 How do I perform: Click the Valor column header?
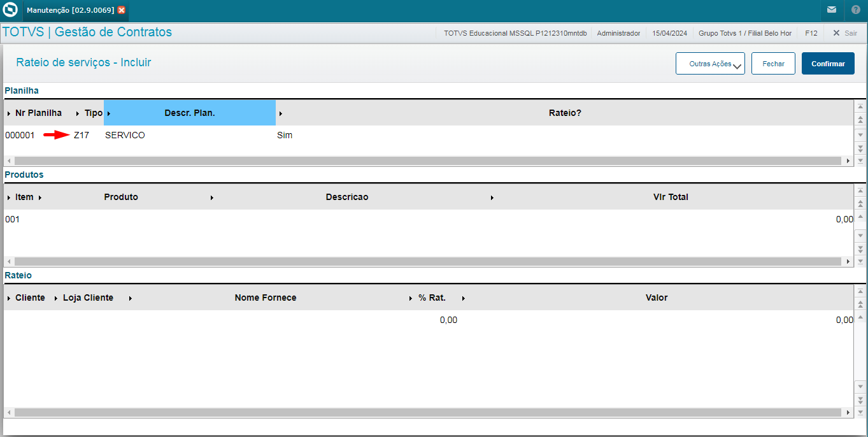click(x=657, y=297)
